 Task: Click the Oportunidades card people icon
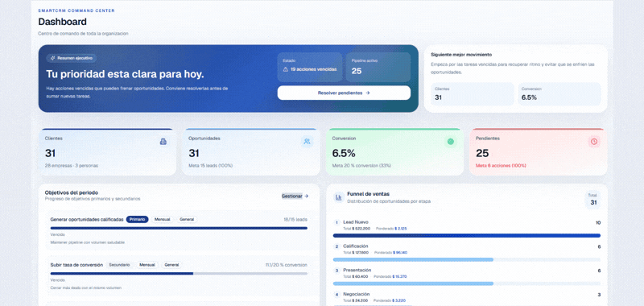307,142
